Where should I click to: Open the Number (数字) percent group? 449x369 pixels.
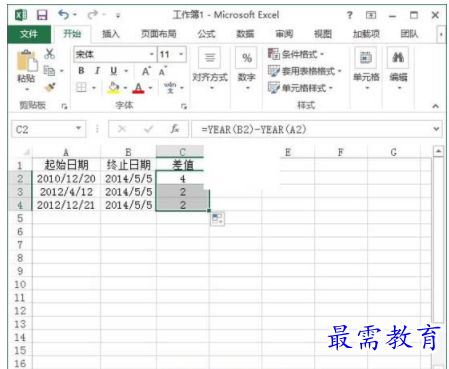point(247,69)
